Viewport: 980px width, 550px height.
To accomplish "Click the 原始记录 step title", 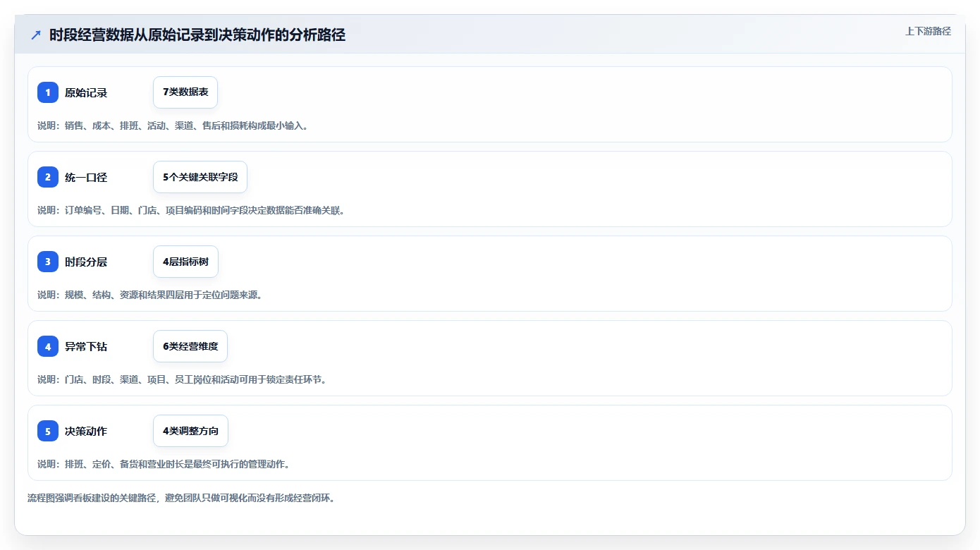I will pos(86,92).
